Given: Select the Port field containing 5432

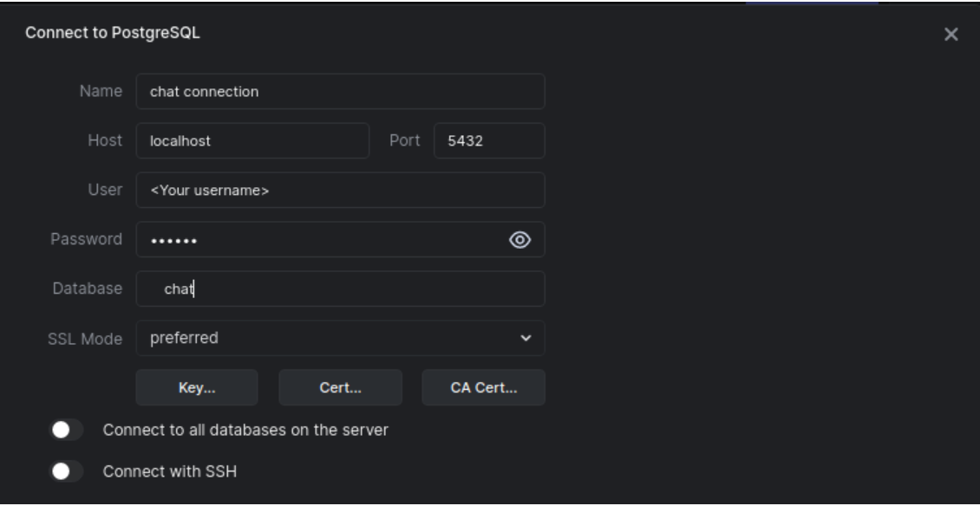Looking at the screenshot, I should [488, 141].
